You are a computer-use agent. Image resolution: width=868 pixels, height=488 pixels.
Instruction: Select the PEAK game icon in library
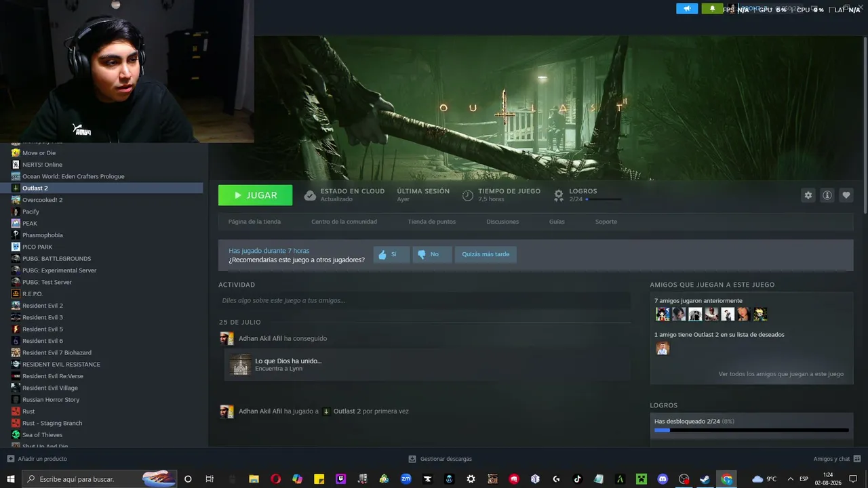pos(16,223)
